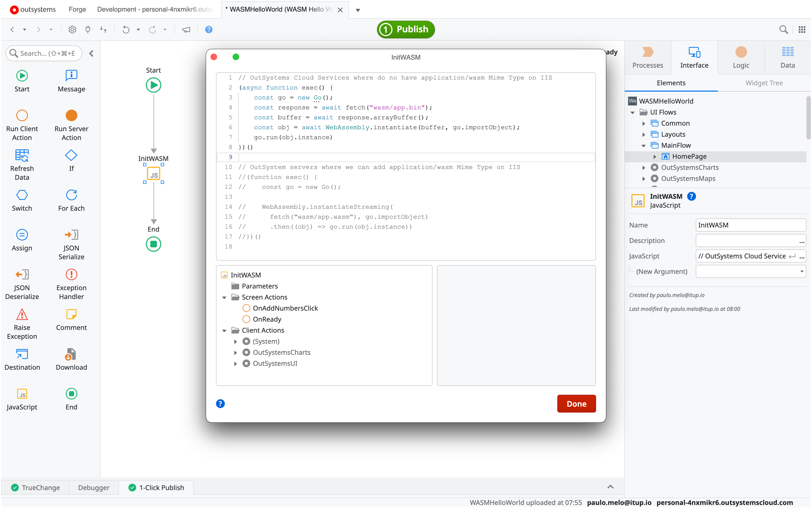Open search magnifier at top right

[784, 30]
